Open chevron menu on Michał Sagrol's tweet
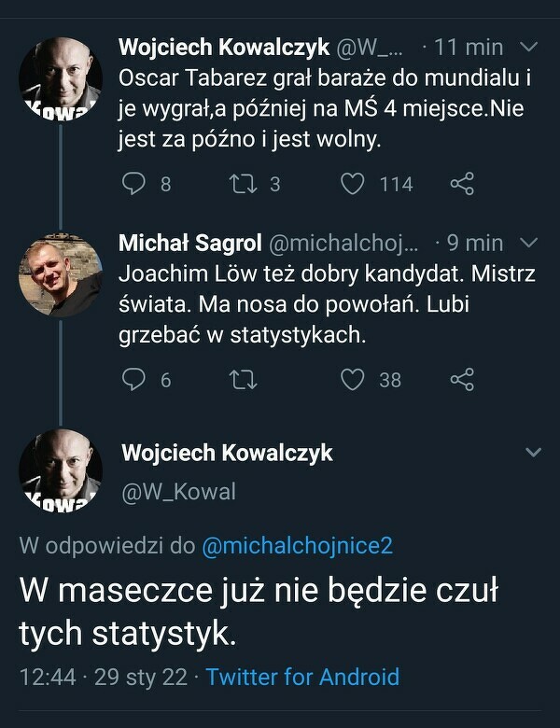 (x=528, y=243)
